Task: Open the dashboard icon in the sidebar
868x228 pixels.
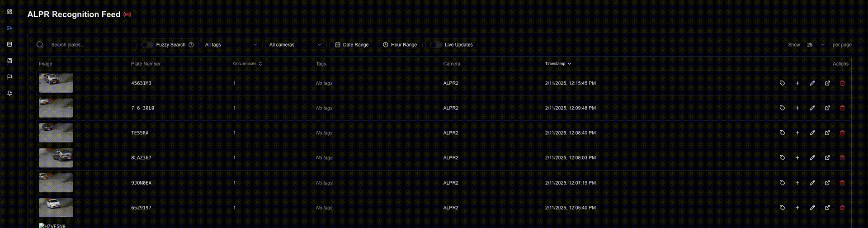Action: click(9, 12)
